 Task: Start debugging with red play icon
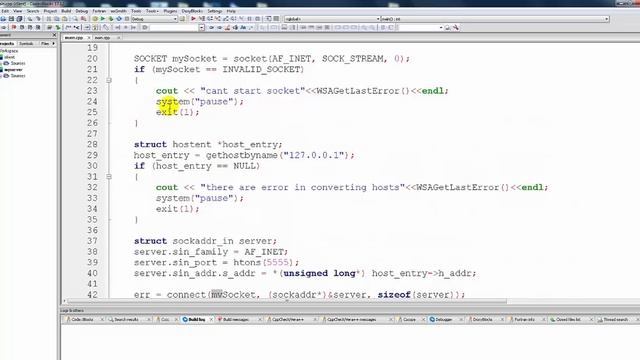[x=193, y=19]
